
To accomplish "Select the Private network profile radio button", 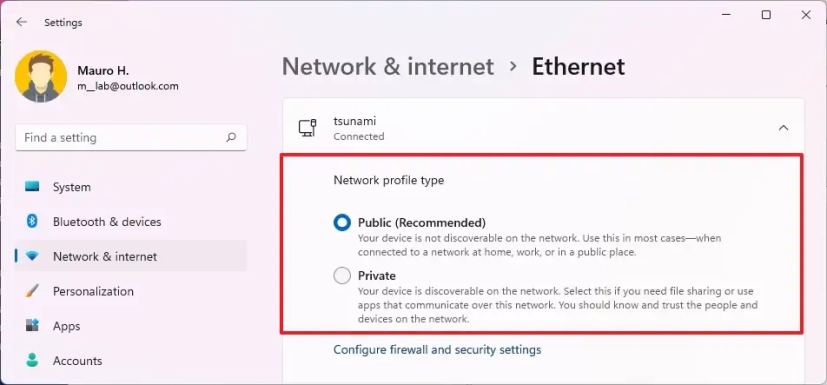I will 342,275.
